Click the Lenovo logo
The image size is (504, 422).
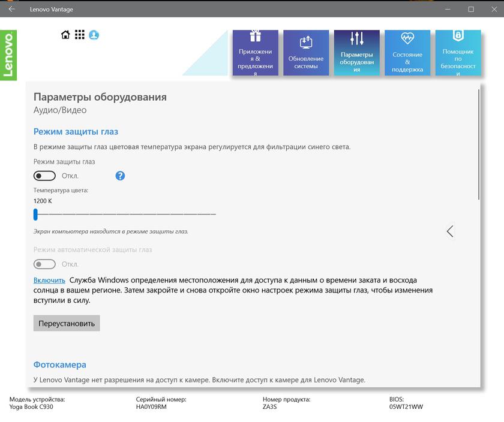(x=8, y=55)
